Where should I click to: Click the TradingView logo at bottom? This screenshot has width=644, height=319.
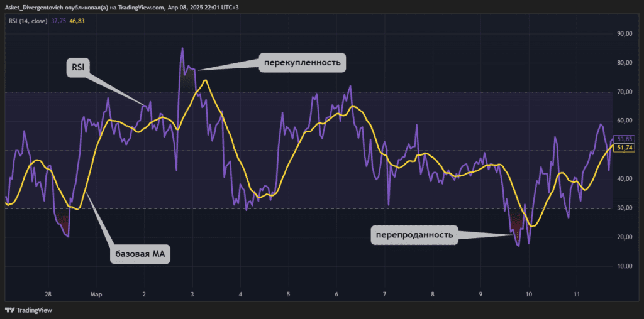click(29, 310)
